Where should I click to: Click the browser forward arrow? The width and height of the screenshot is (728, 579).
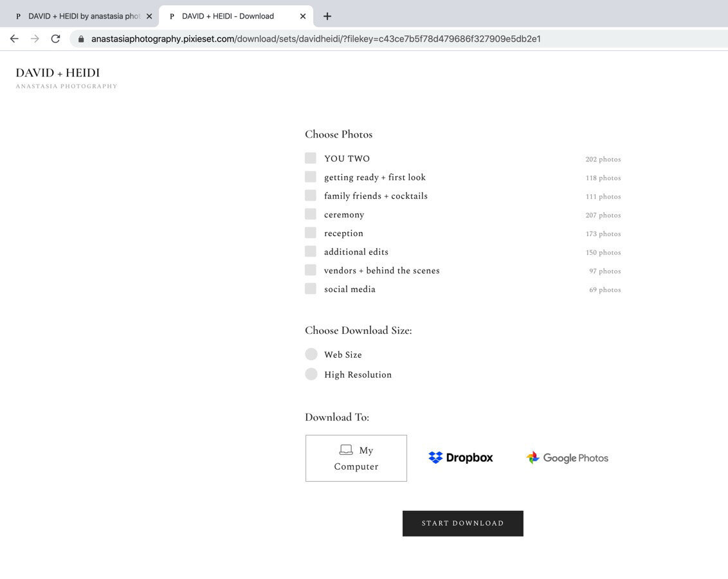(x=35, y=39)
